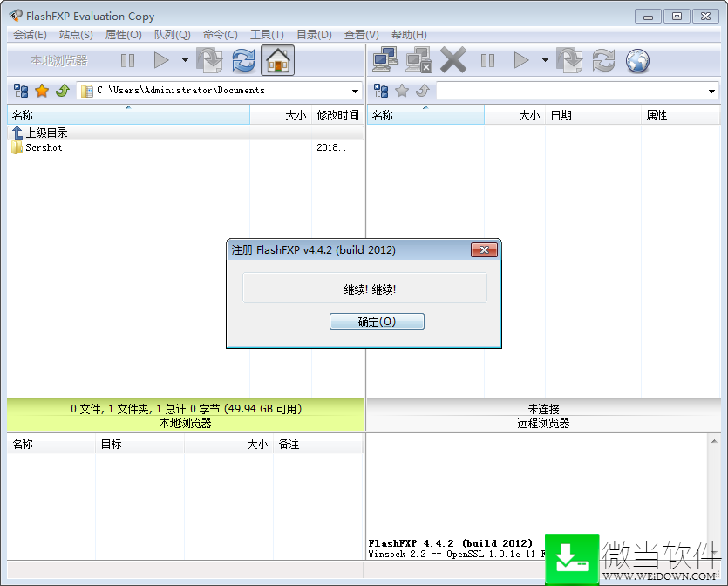Screen dimensions: 728x586
Task: Click the 确定(O) button in the registration dialog
Action: [x=377, y=321]
